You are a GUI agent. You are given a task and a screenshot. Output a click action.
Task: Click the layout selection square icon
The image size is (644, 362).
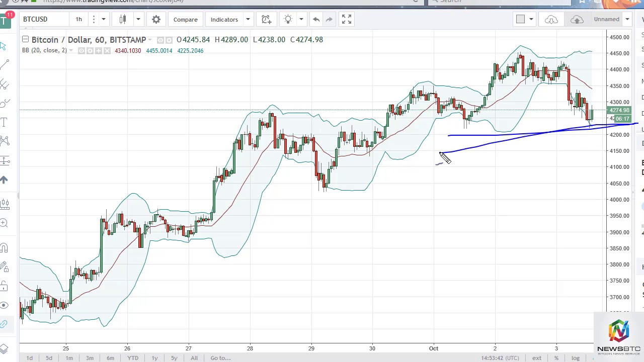click(x=520, y=19)
